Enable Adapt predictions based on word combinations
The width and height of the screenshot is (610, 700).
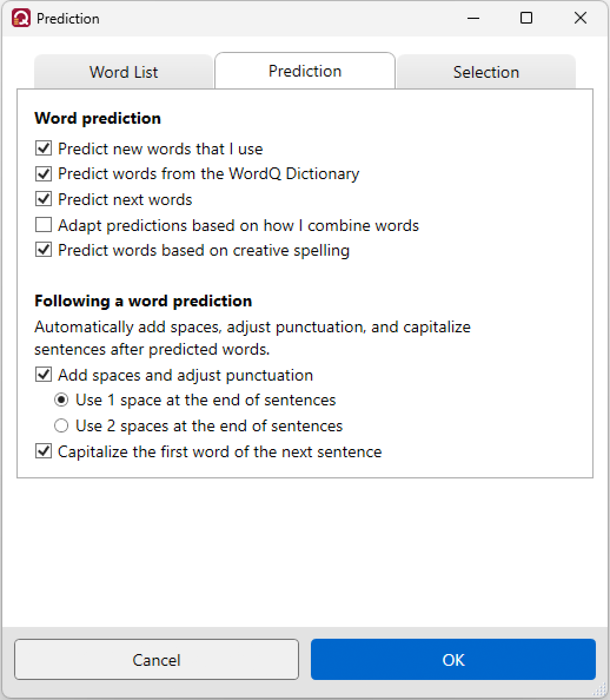[44, 225]
